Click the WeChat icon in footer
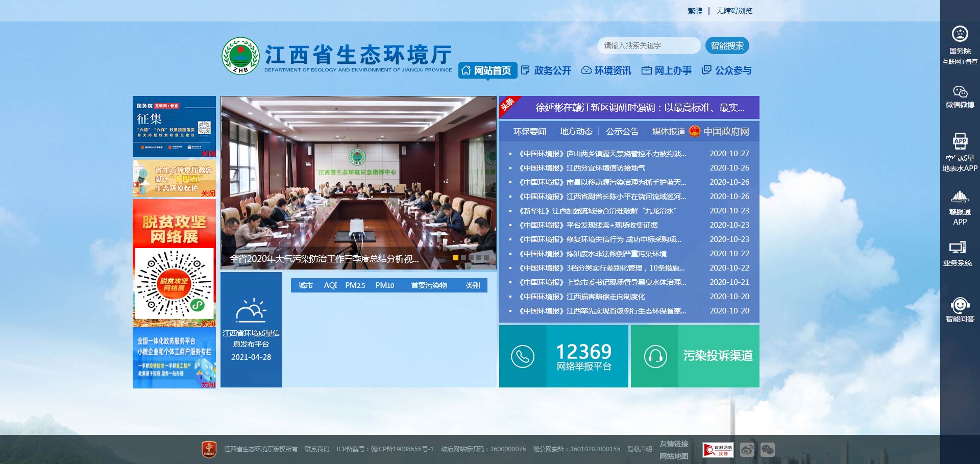Image resolution: width=980 pixels, height=464 pixels. pyautogui.click(x=768, y=449)
